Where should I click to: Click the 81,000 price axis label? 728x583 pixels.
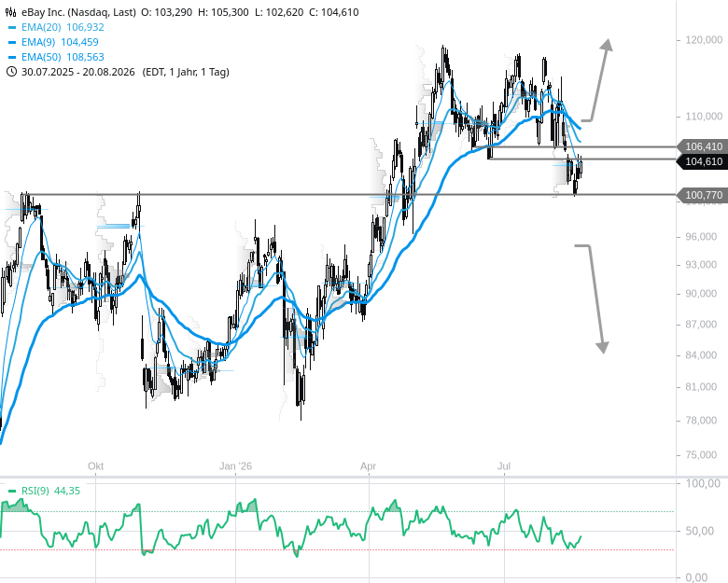(701, 387)
